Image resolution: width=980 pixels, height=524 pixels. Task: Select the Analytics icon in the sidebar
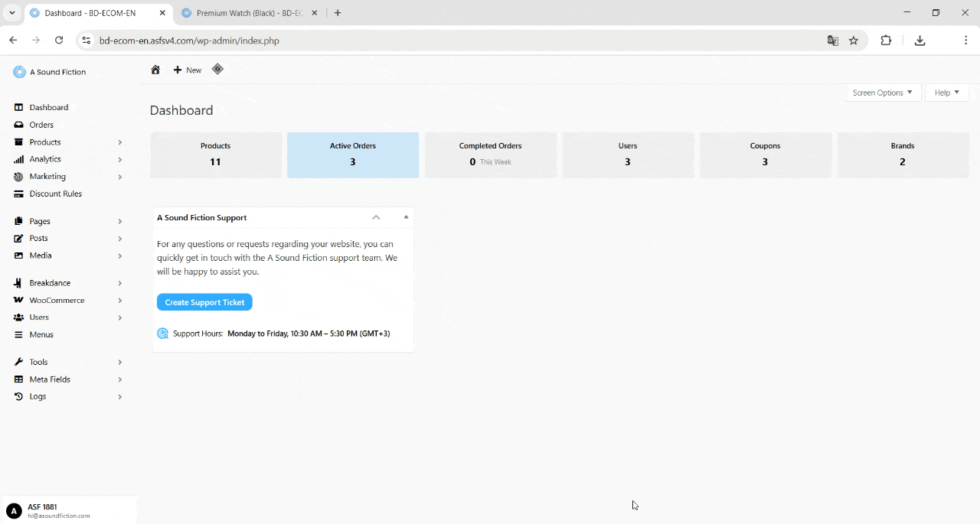pyautogui.click(x=18, y=159)
